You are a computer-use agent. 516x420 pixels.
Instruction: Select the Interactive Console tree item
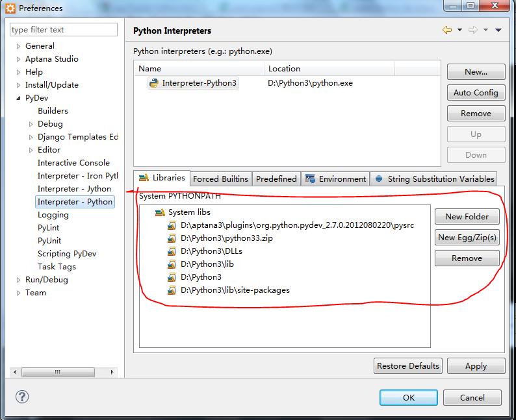73,163
